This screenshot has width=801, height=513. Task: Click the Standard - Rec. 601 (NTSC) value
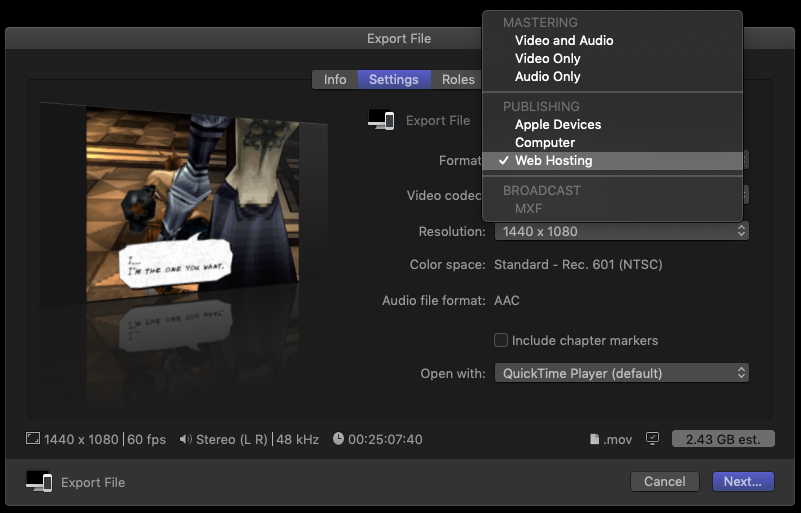[x=578, y=265]
